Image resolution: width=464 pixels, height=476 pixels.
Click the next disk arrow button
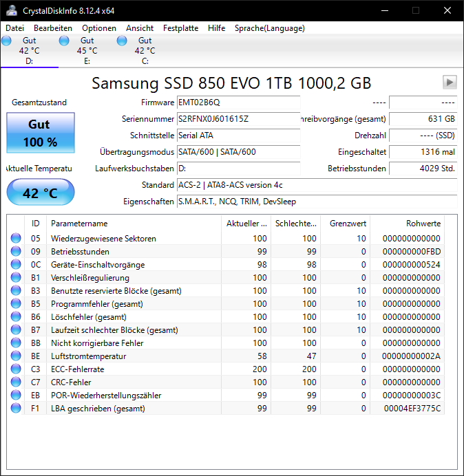point(450,82)
